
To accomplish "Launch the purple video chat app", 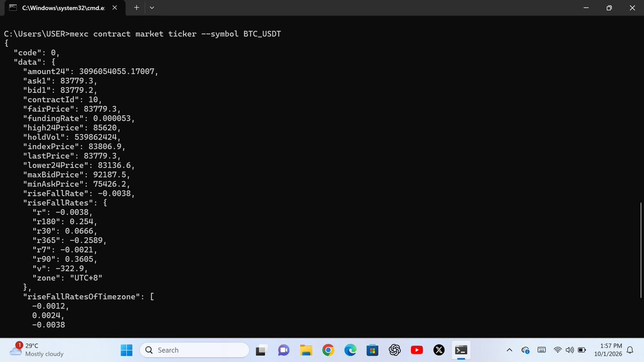I will pyautogui.click(x=284, y=350).
